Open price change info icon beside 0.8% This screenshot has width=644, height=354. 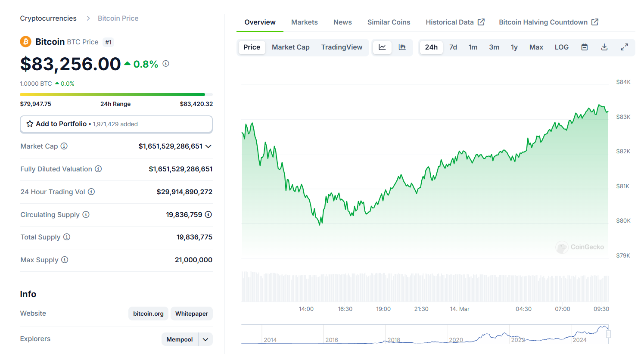tap(166, 64)
